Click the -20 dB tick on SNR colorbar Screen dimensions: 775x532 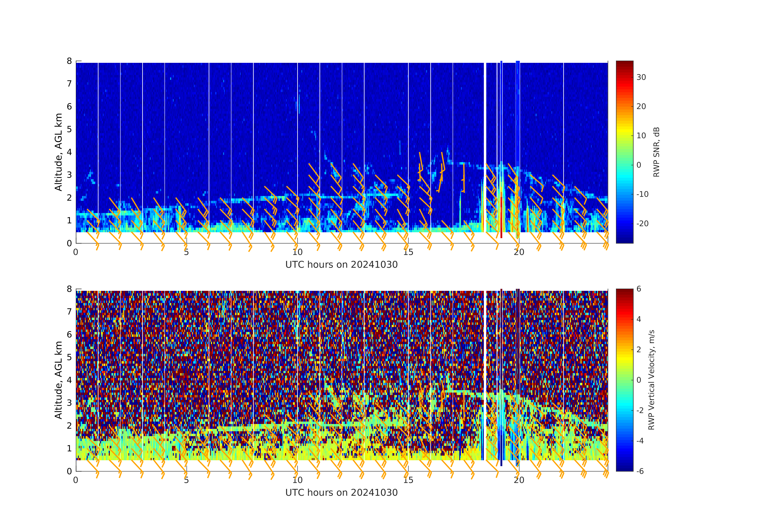(642, 224)
